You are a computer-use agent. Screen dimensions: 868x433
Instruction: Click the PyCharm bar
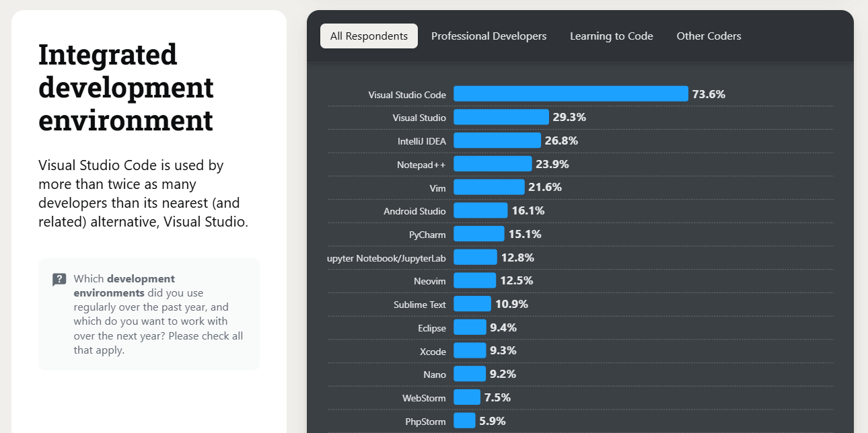pyautogui.click(x=479, y=234)
